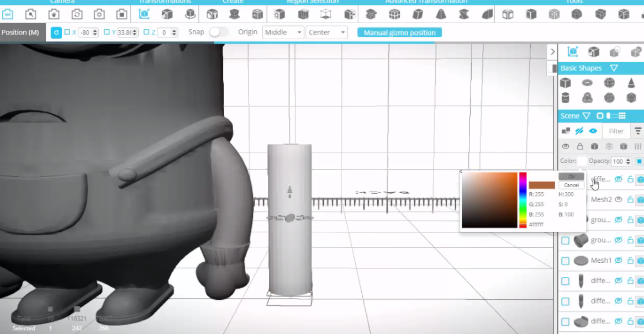Click the Opacity stepper arrows

click(x=628, y=162)
